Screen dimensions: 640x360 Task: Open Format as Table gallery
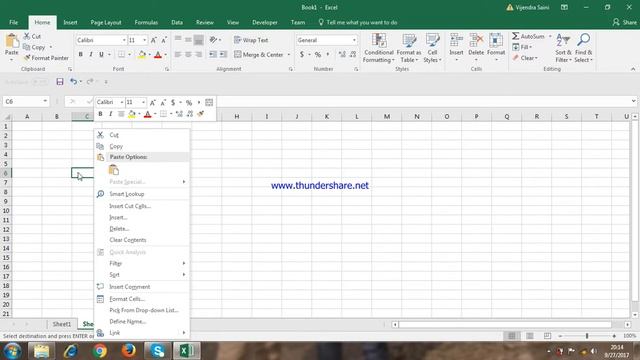[409, 48]
